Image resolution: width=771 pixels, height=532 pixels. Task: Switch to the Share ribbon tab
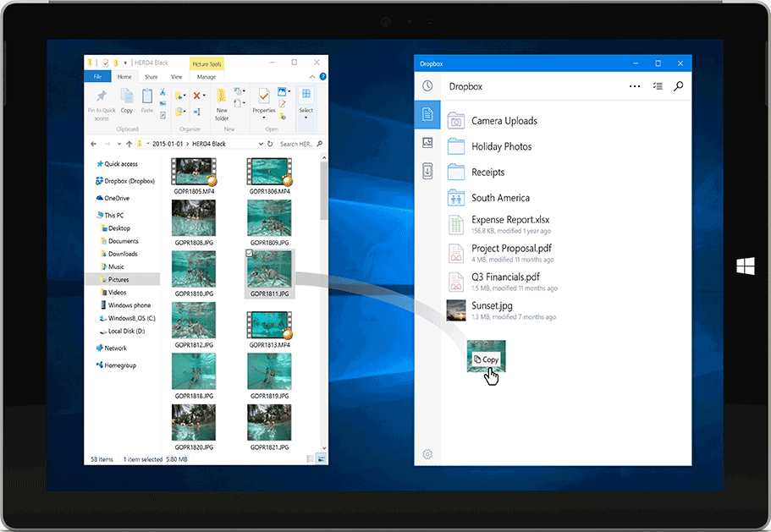point(151,77)
